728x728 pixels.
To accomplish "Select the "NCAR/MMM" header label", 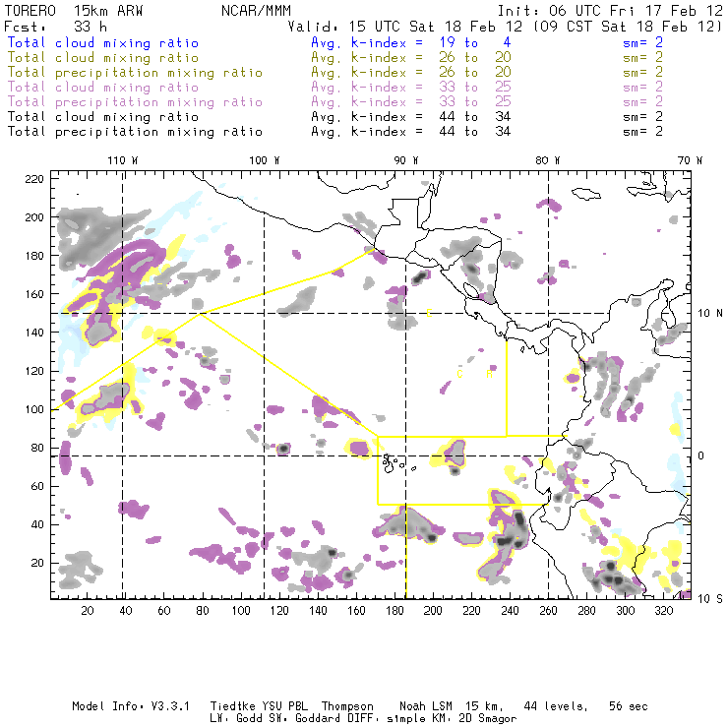I will click(257, 11).
